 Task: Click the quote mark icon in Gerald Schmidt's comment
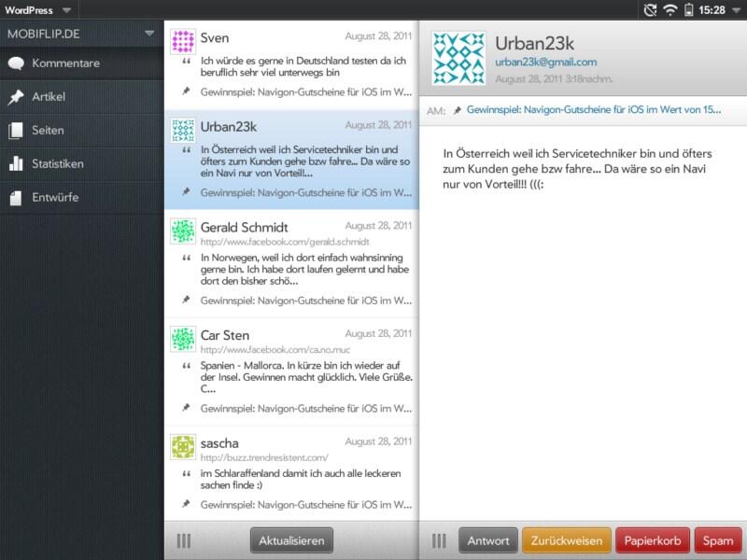tap(186, 258)
